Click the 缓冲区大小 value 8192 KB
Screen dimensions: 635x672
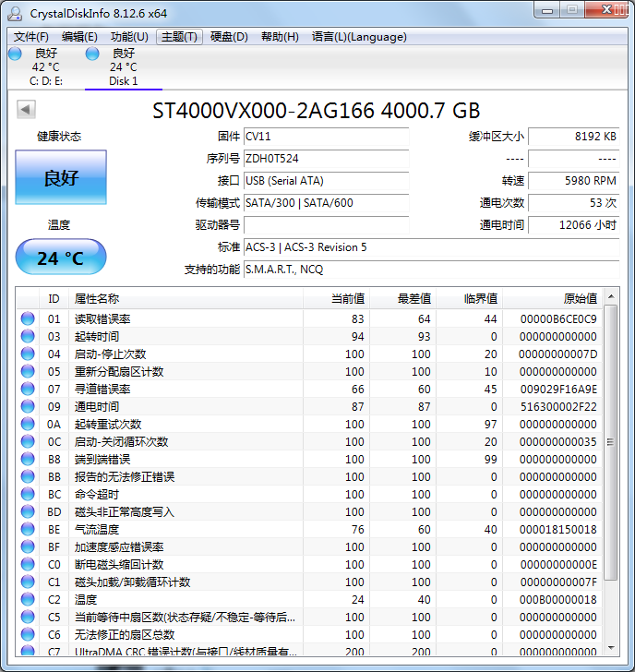tap(574, 137)
